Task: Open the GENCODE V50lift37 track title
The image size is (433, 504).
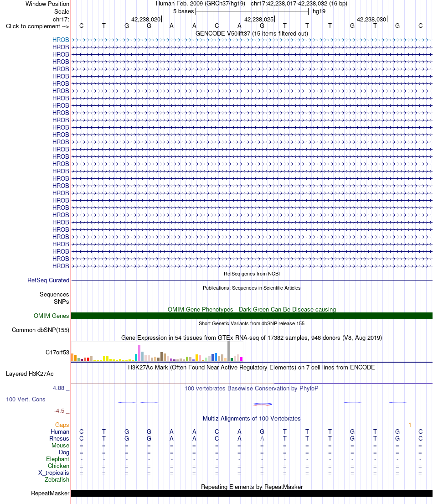Action: pyautogui.click(x=252, y=33)
